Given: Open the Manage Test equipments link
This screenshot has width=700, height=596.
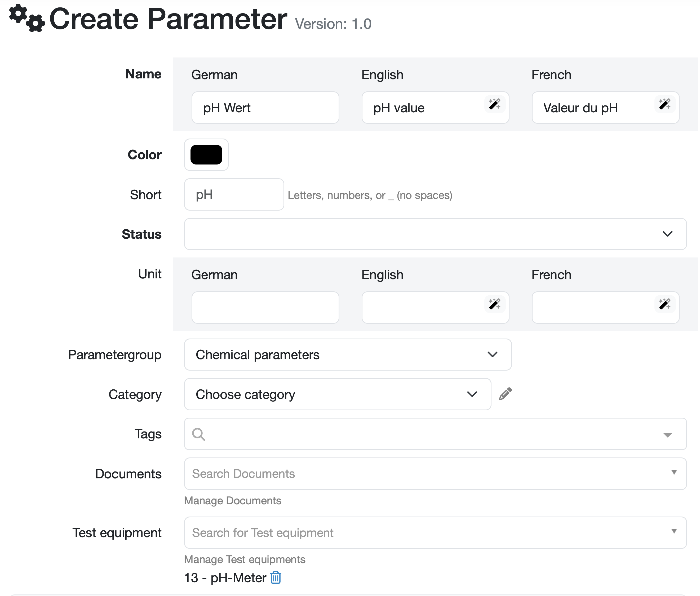Looking at the screenshot, I should coord(245,559).
